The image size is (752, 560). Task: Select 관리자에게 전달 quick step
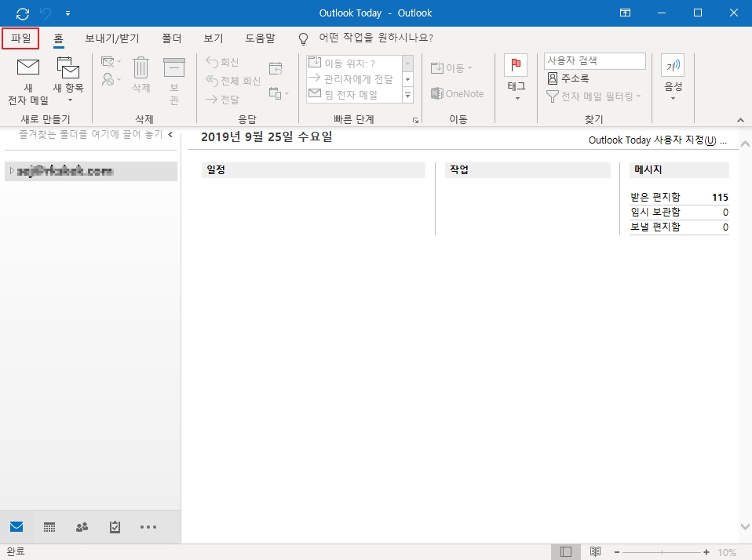coord(353,79)
